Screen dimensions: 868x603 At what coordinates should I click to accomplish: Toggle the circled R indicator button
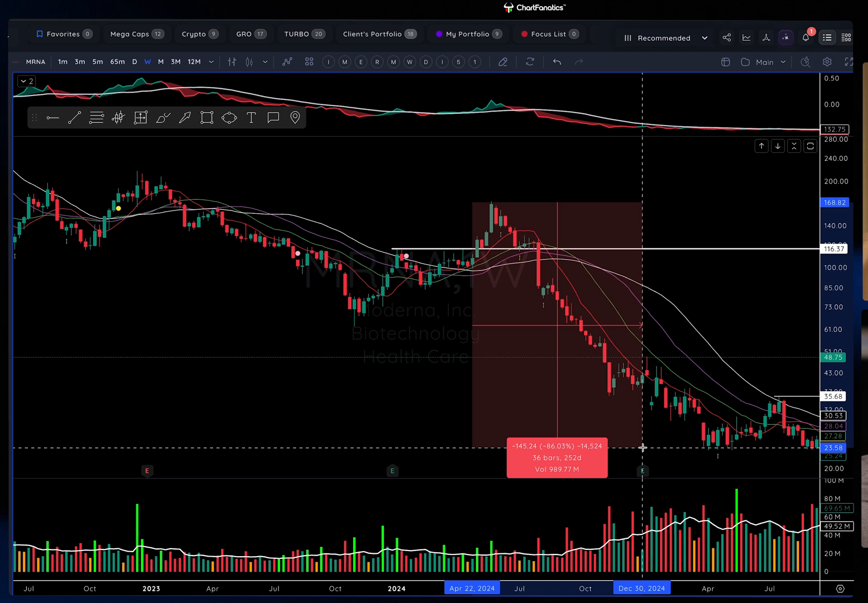(377, 62)
